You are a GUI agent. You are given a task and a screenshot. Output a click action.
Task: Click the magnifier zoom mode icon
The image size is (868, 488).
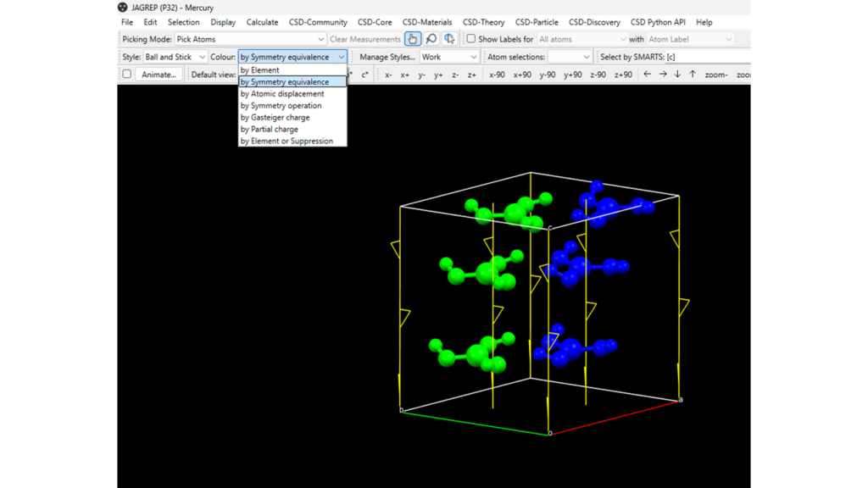tap(431, 39)
